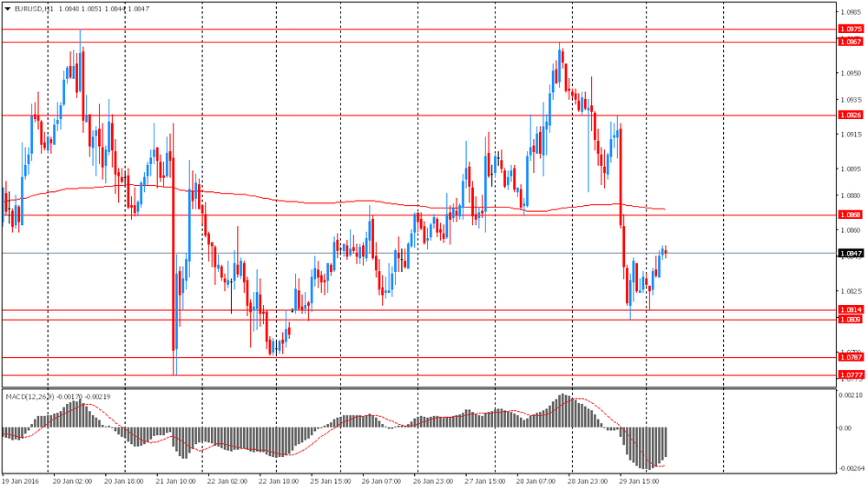Click the 1.0950 tick on price scale
Image resolution: width=868 pixels, height=490 pixels.
pos(851,73)
